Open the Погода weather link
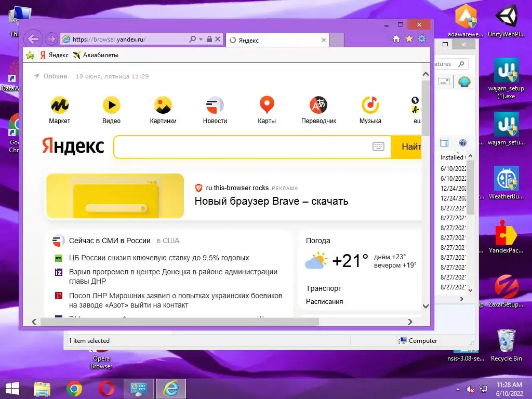532x399 pixels. point(318,241)
